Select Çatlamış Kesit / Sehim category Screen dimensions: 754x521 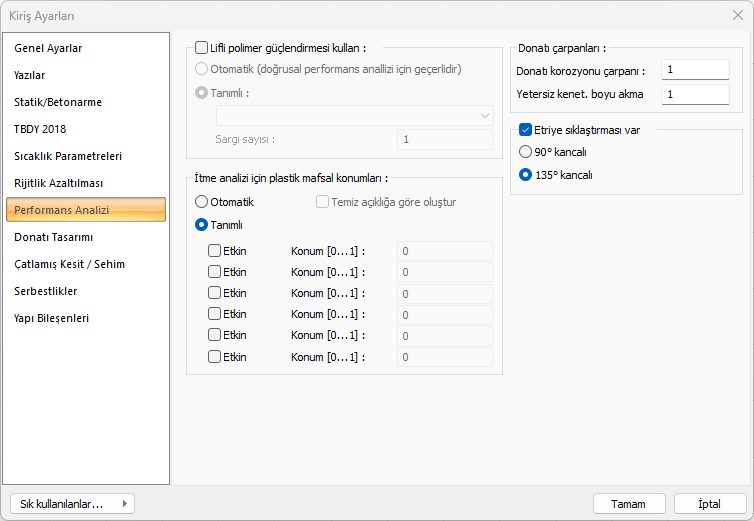69,264
